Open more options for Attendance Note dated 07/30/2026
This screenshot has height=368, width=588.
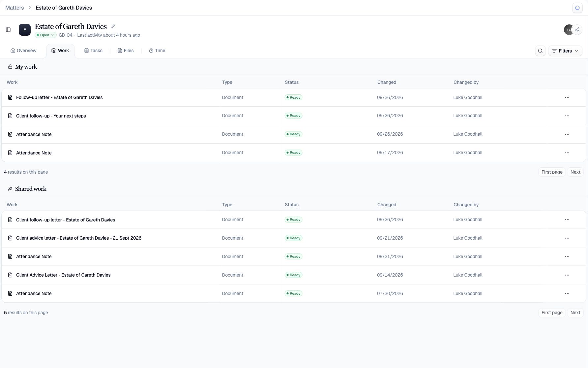pyautogui.click(x=567, y=294)
